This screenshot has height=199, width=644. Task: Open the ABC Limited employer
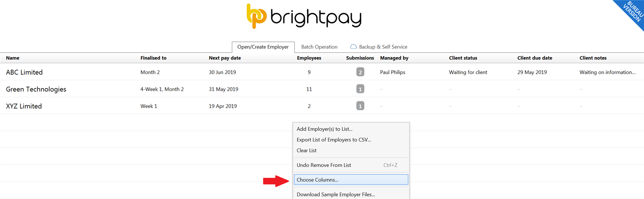pyautogui.click(x=24, y=72)
